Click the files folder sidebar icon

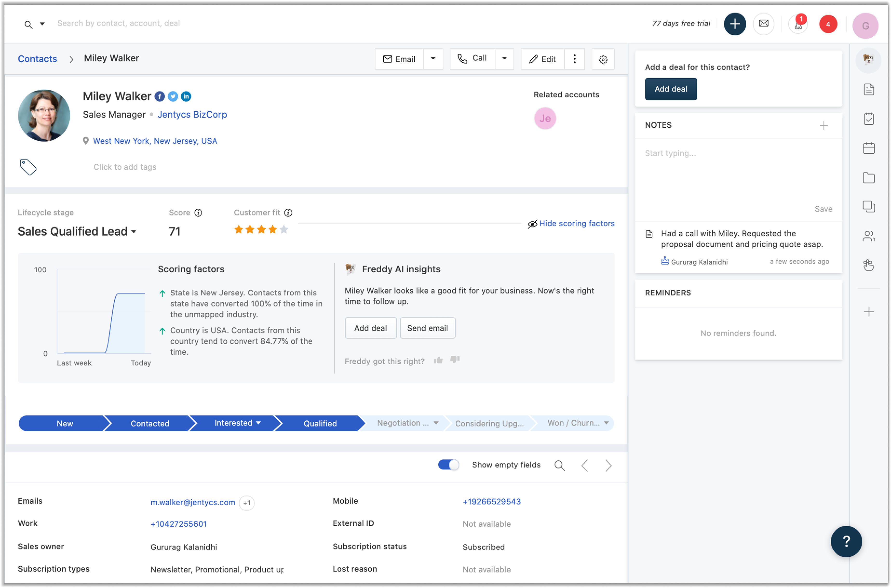(869, 178)
